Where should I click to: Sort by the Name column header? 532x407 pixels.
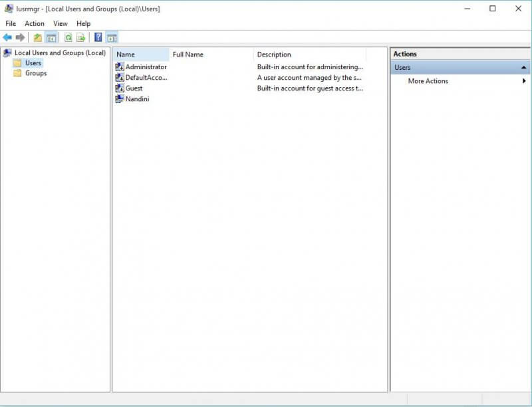point(142,55)
